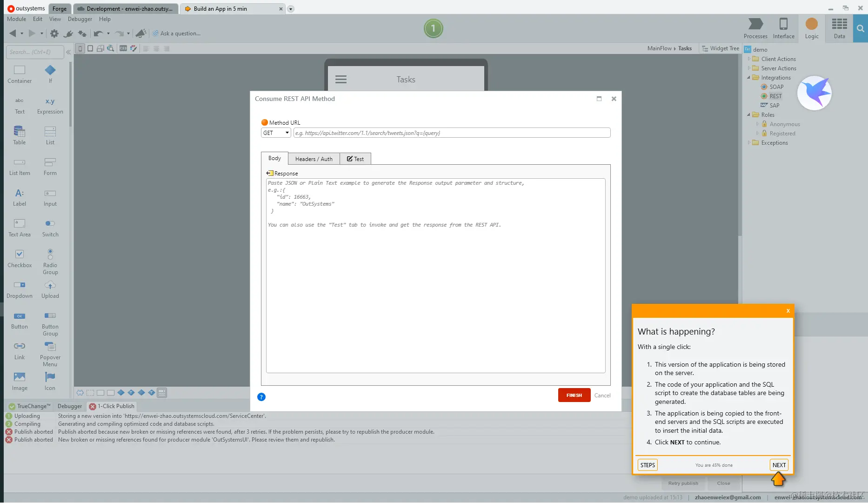Select the Switch widget in toolbox
Screen dimensions: 868x503
click(50, 228)
